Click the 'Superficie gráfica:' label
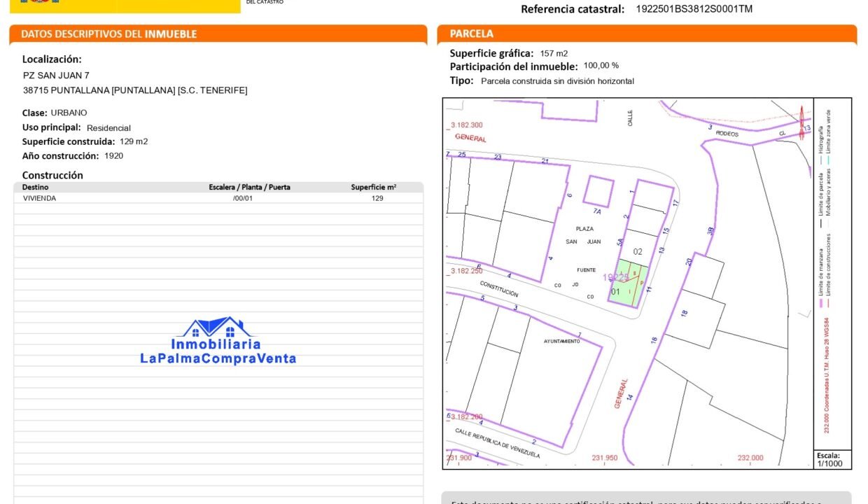 (x=491, y=53)
